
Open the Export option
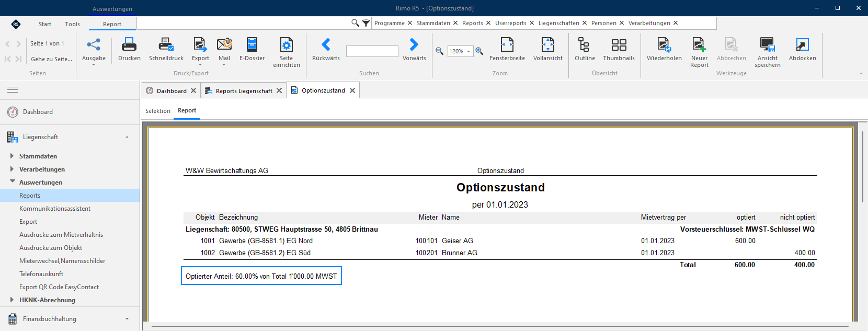pyautogui.click(x=200, y=51)
